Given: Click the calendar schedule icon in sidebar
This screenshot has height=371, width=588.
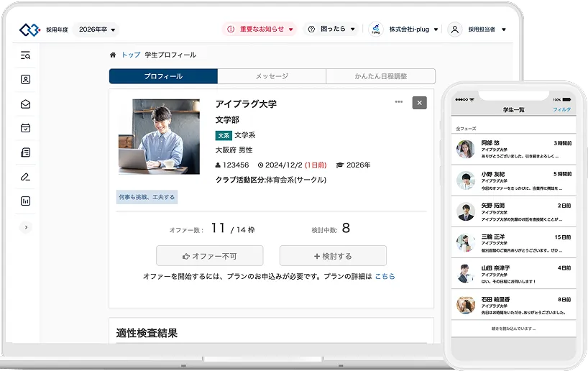Looking at the screenshot, I should tap(26, 129).
